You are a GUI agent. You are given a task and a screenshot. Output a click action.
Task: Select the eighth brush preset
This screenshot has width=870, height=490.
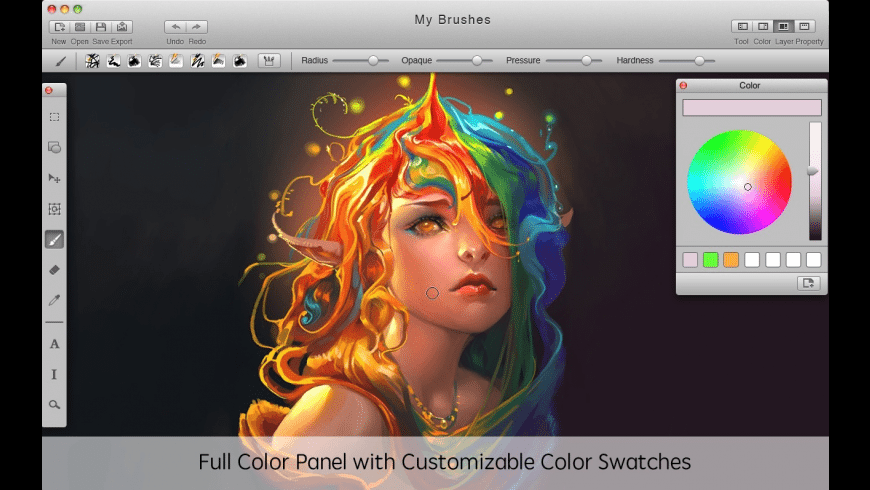239,60
